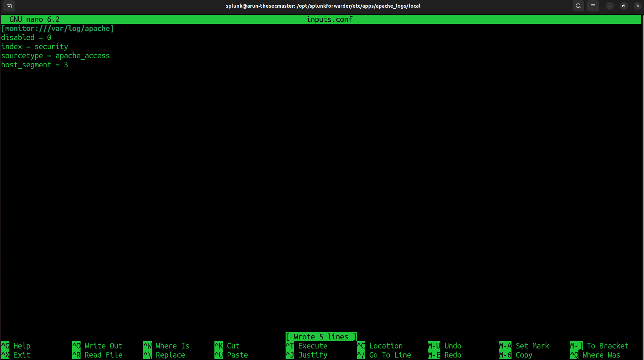The height and width of the screenshot is (360, 644).
Task: Click the M-A Set Mark shortcut
Action: tap(524, 346)
